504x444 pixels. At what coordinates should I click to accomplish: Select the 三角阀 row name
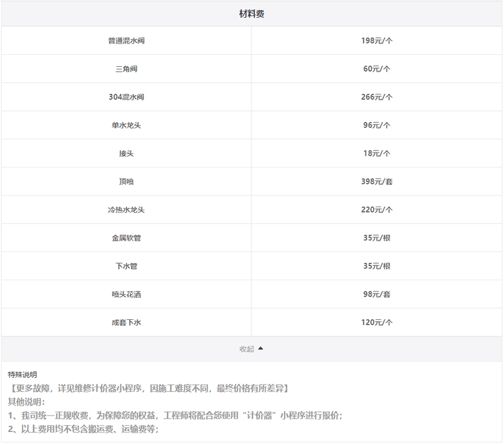127,69
